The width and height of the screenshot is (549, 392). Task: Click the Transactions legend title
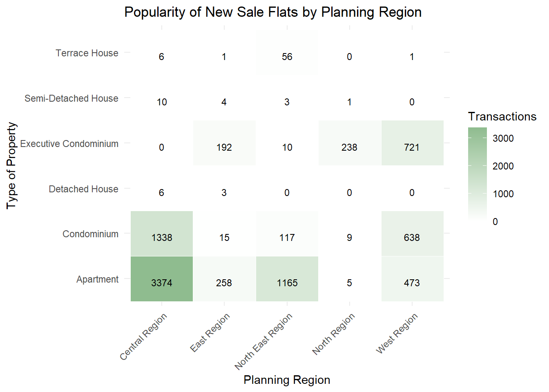(502, 117)
